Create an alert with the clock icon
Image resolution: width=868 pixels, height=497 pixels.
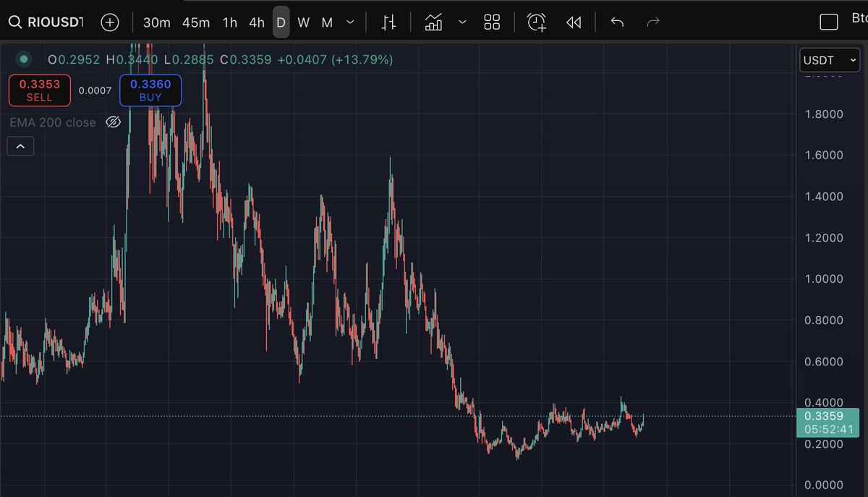click(x=536, y=22)
